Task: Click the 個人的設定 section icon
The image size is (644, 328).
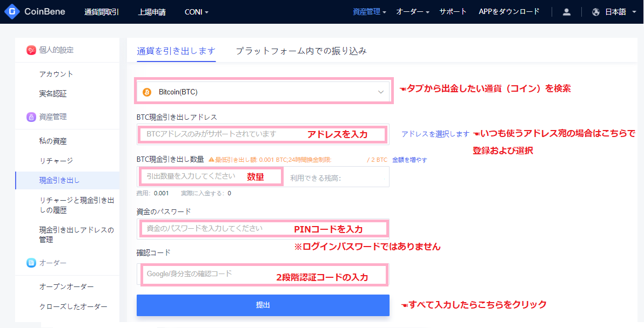Action: coord(31,50)
